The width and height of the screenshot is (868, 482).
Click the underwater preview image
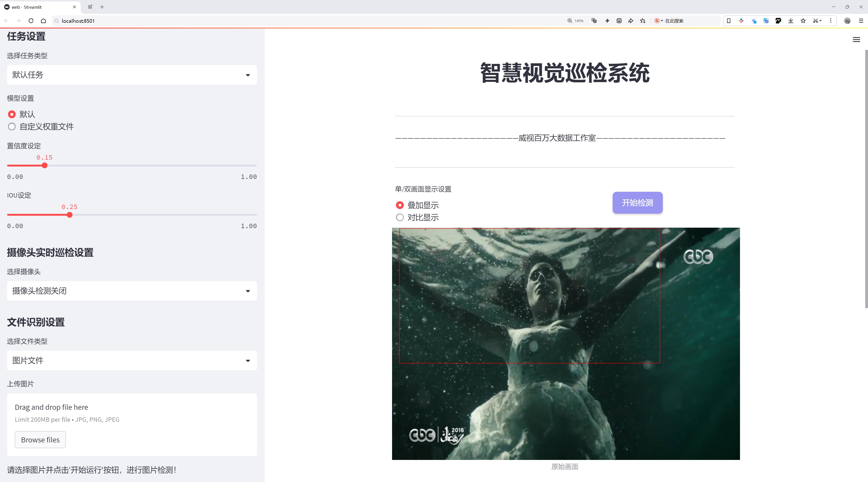566,344
